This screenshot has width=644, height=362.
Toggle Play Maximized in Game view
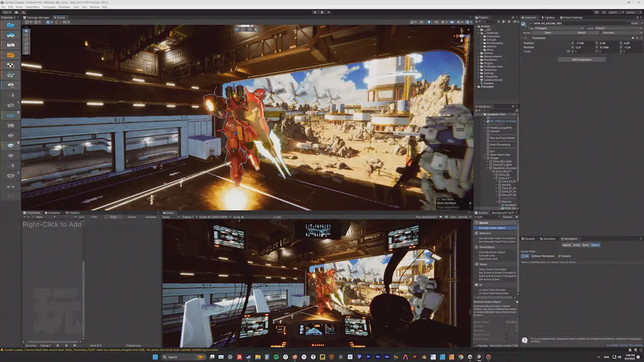(x=426, y=217)
